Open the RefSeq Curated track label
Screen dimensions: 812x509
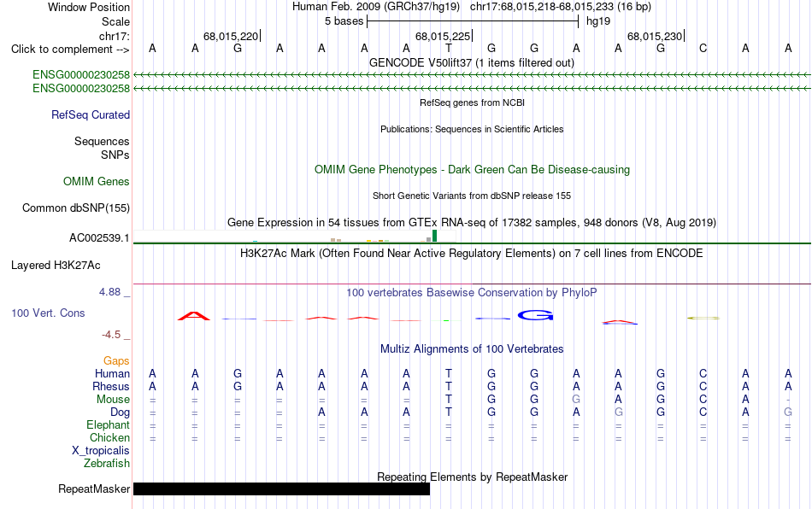91,114
